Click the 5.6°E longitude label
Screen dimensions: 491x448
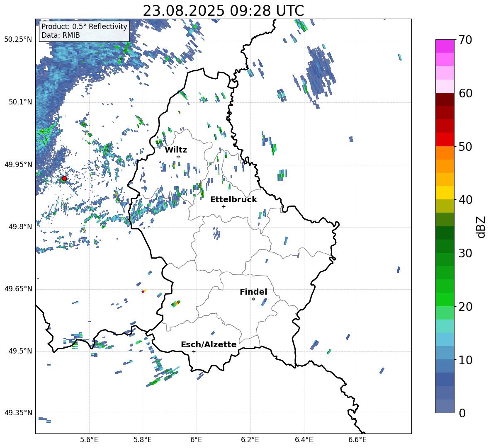[89, 440]
